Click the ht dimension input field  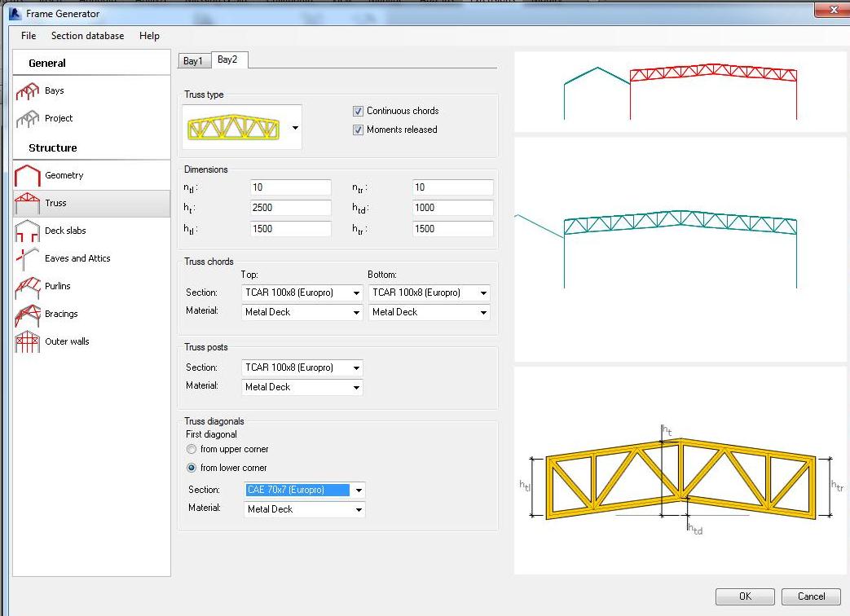click(290, 208)
